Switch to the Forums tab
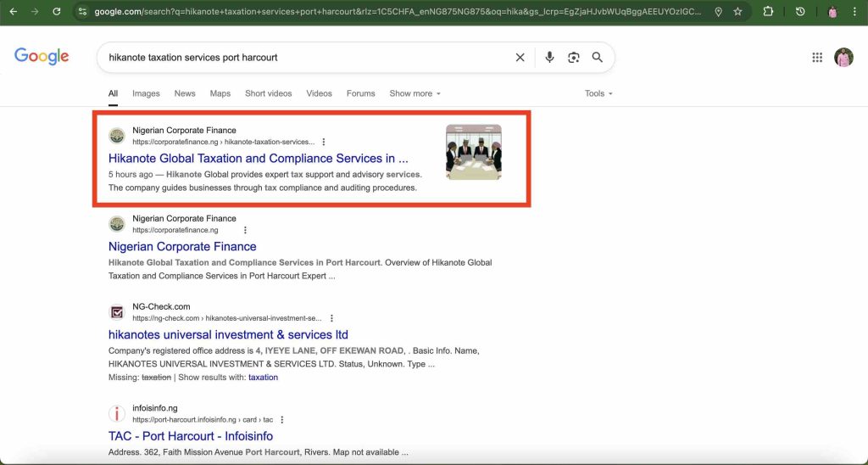868x465 pixels. coord(361,93)
